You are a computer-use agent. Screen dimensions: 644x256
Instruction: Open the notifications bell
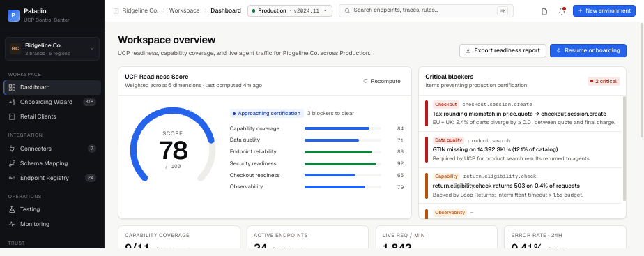[x=562, y=11]
